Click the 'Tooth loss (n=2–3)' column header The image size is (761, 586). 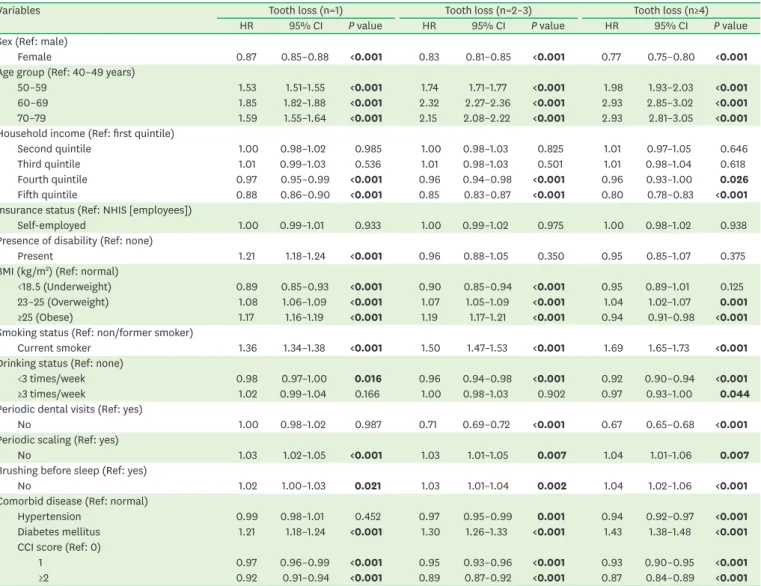pos(488,10)
